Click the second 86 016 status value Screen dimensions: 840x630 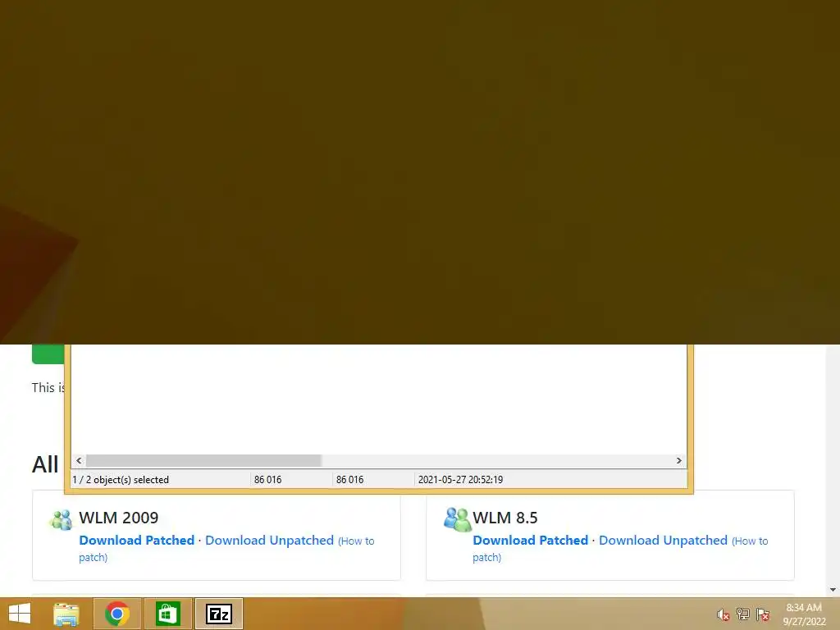point(349,479)
